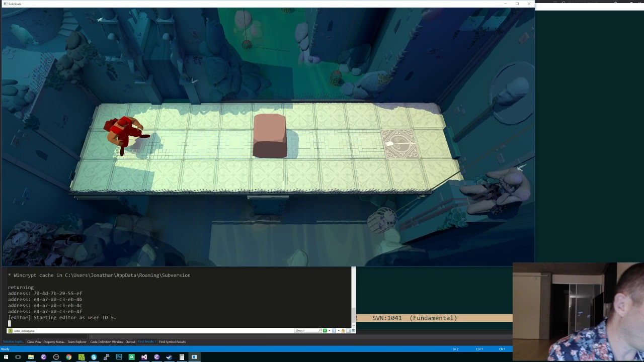
Task: Maximize the Sokoban game window
Action: 517,4
